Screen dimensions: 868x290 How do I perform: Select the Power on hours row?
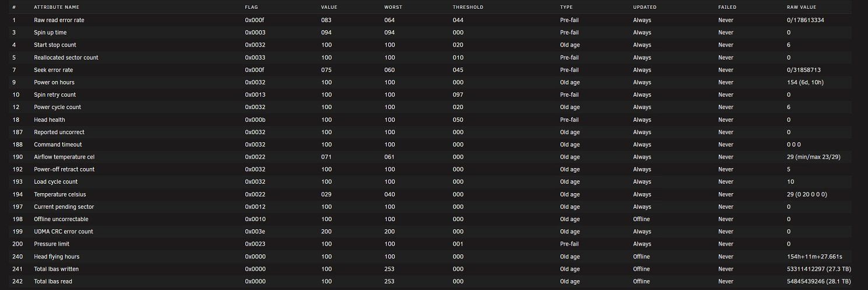point(434,82)
